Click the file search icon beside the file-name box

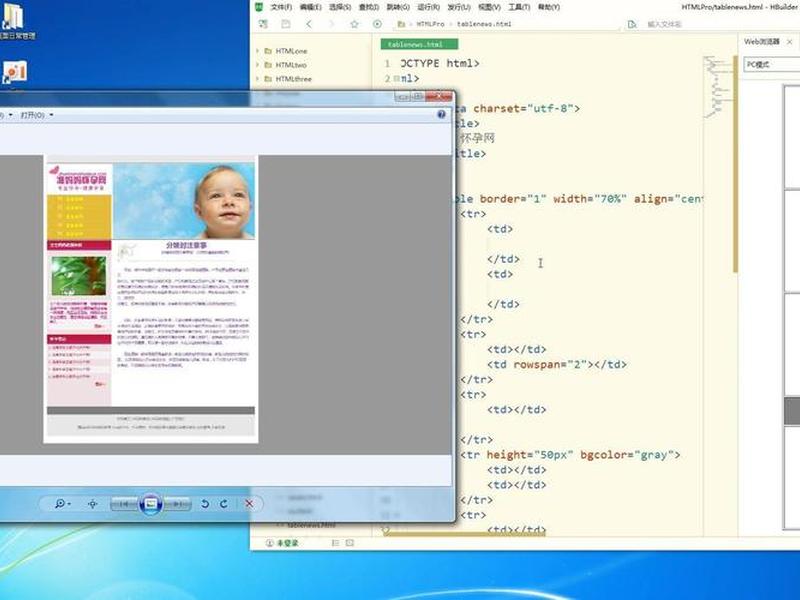632,24
